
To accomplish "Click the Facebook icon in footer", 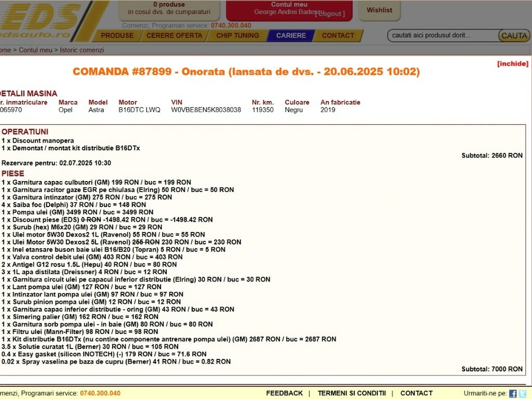I will 513,393.
